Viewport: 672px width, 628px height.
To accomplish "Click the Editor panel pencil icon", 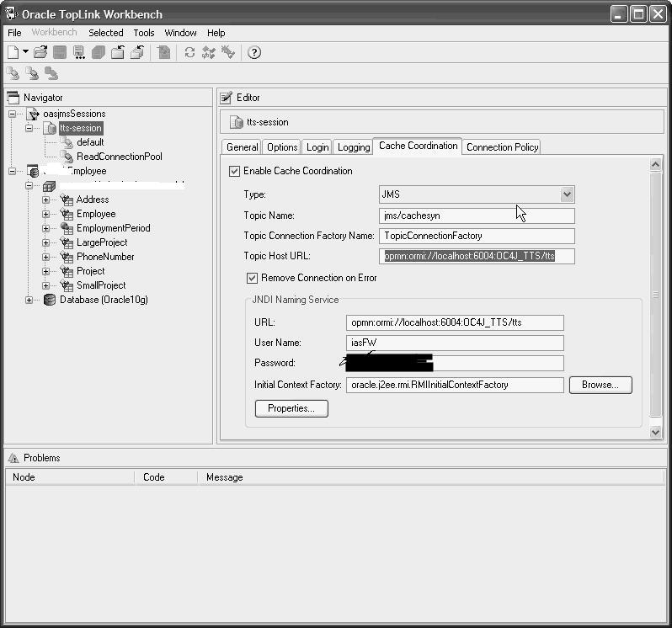I will pyautogui.click(x=226, y=98).
